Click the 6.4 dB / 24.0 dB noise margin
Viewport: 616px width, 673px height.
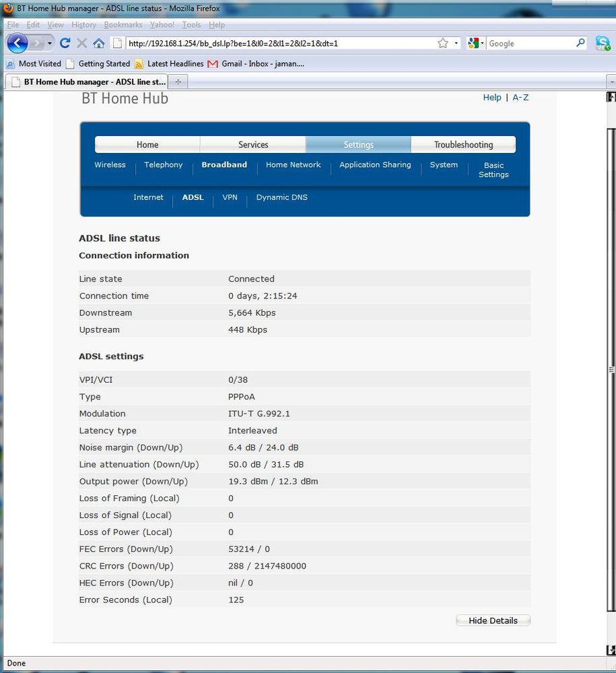tap(263, 448)
